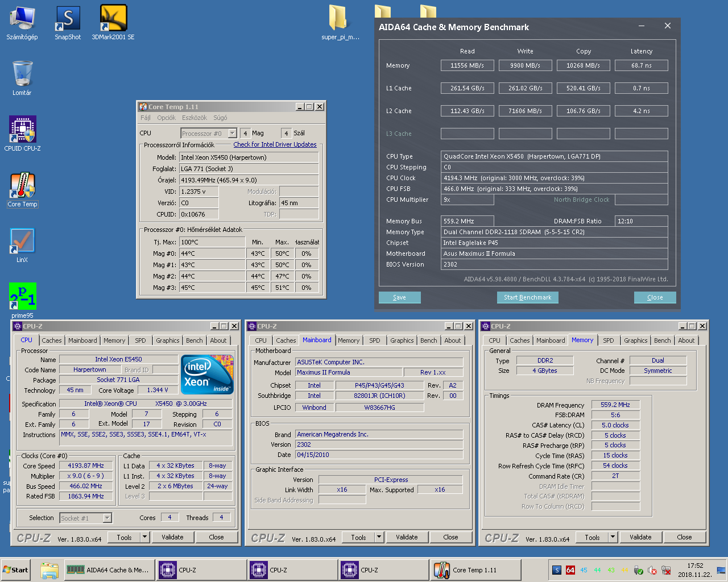728x582 pixels.
Task: Open Tools dropdown arrow in Mainboard window
Action: 379,537
